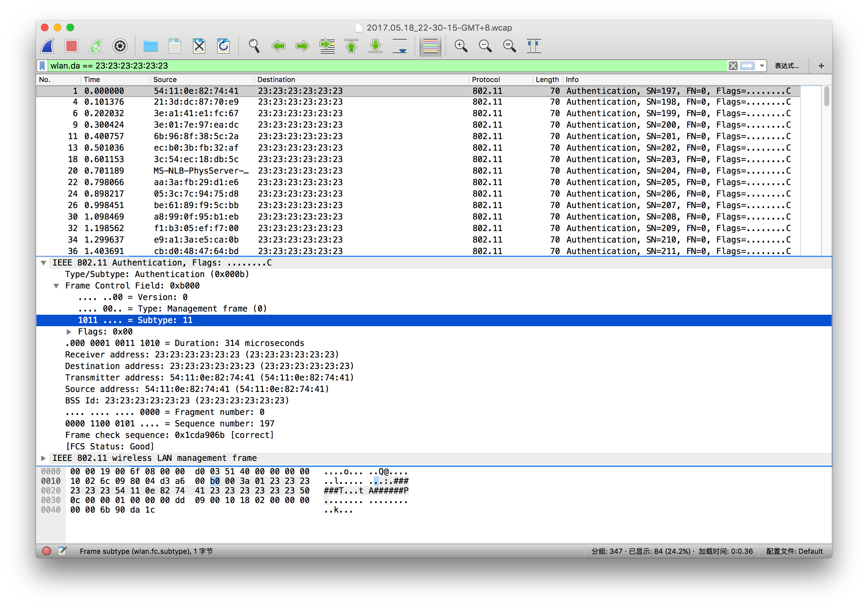Viewport: 868px width, 609px height.
Task: Select packet 36 with SN=211
Action: click(x=418, y=251)
